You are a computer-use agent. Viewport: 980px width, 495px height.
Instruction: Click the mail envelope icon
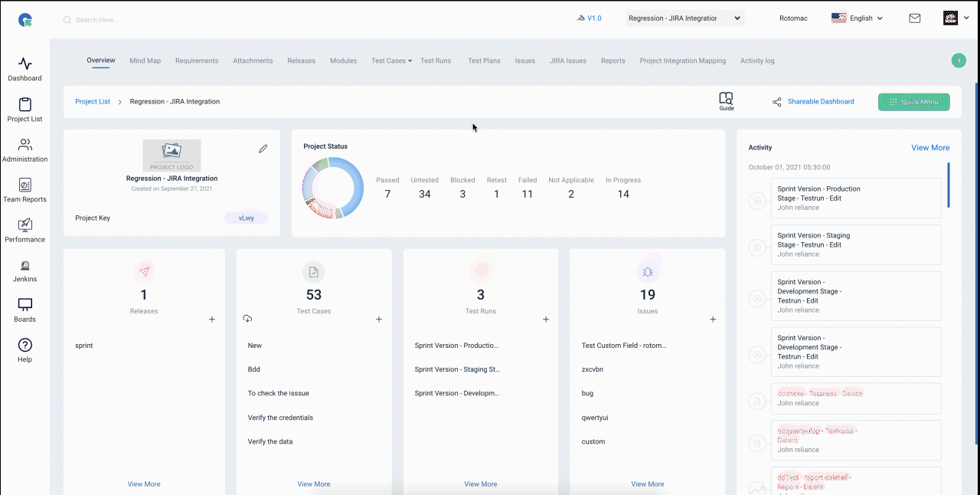915,18
